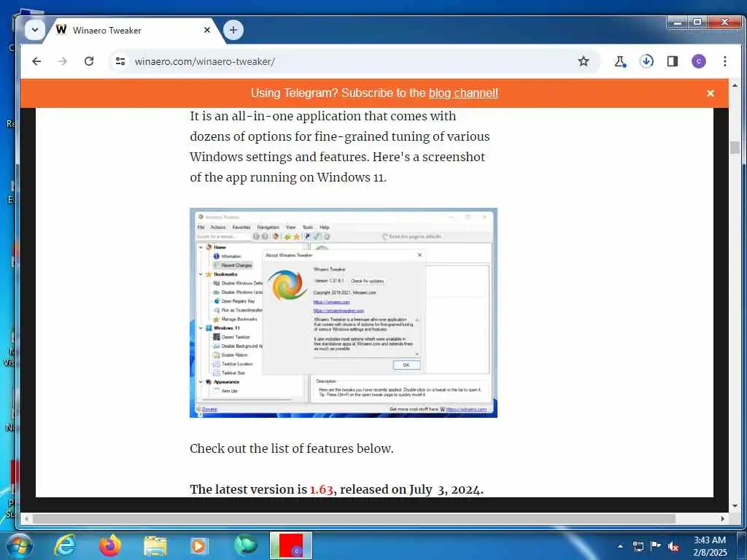
Task: Launch Firefox from the taskbar
Action: coord(110,545)
